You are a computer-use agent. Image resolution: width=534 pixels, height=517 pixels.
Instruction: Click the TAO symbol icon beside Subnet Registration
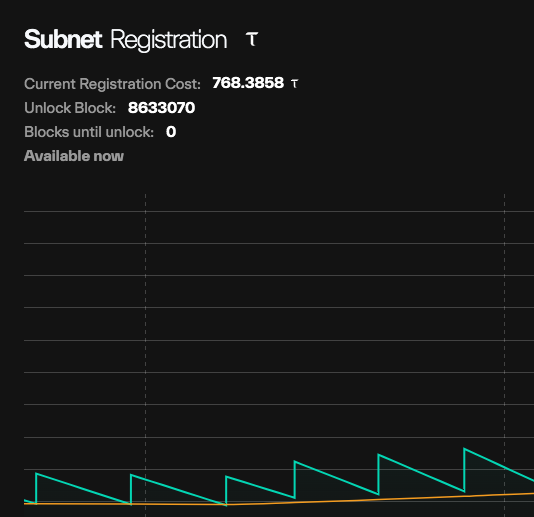click(x=252, y=39)
